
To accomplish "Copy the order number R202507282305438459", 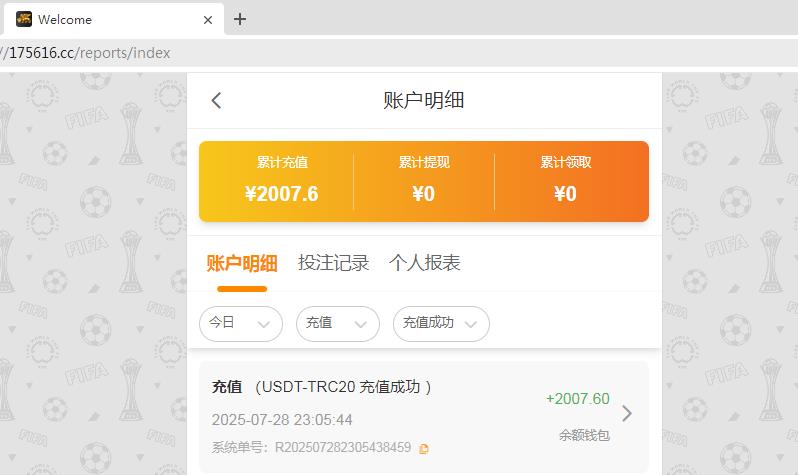I will pos(423,449).
